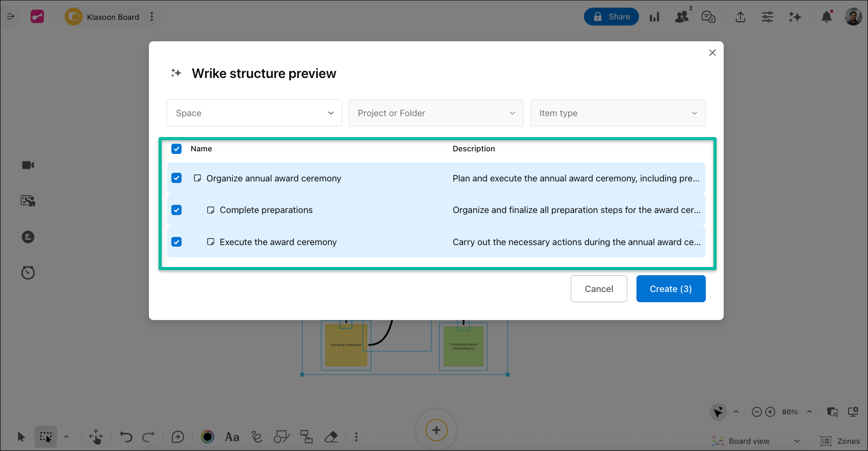Select the text Aa tool
This screenshot has height=451, width=868.
point(232,437)
